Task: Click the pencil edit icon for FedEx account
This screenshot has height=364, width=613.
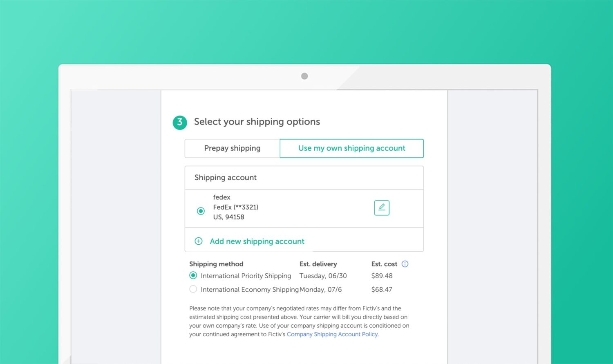Action: click(x=382, y=208)
